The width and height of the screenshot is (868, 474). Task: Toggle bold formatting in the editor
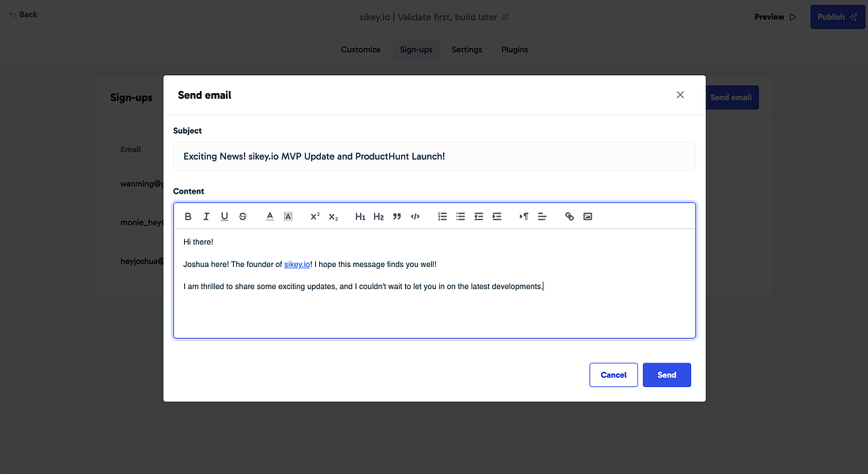188,216
